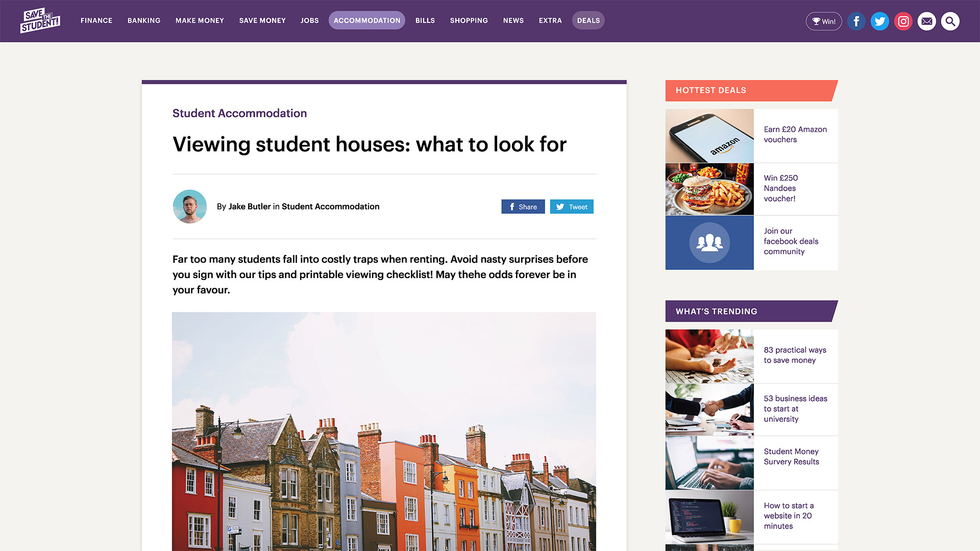Image resolution: width=980 pixels, height=551 pixels.
Task: Switch to the ACCOMMODATION nav tab
Action: pyautogui.click(x=366, y=20)
